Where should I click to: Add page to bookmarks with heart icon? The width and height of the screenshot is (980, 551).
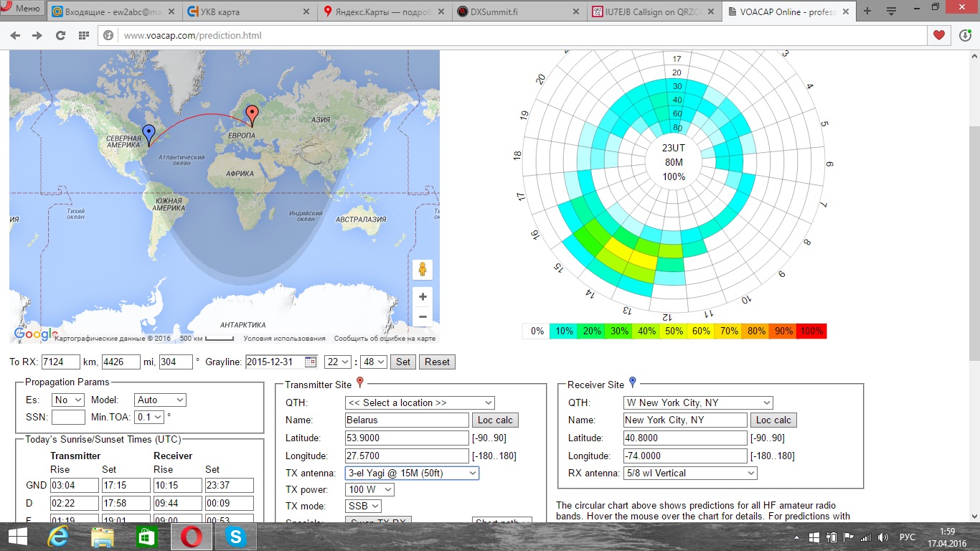(x=939, y=35)
